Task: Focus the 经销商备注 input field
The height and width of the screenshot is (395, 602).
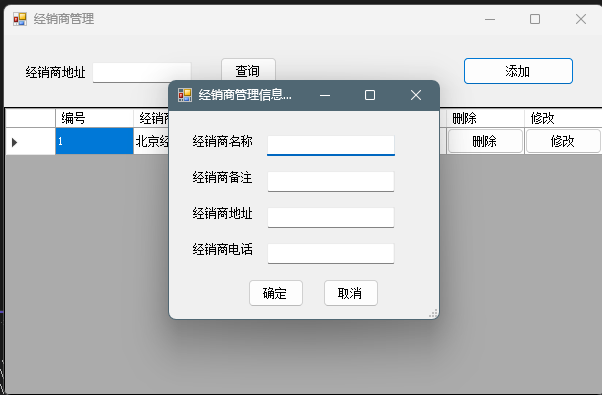Action: [x=331, y=181]
